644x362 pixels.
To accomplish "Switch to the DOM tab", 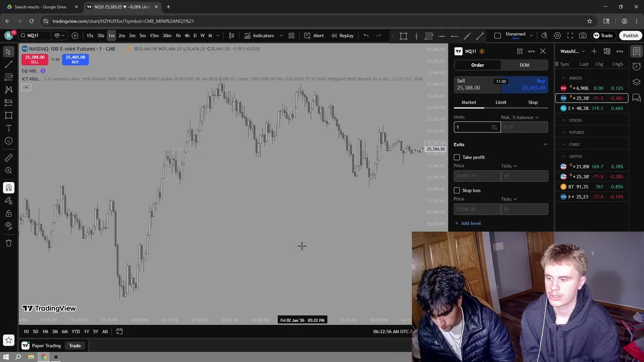I will (x=524, y=65).
